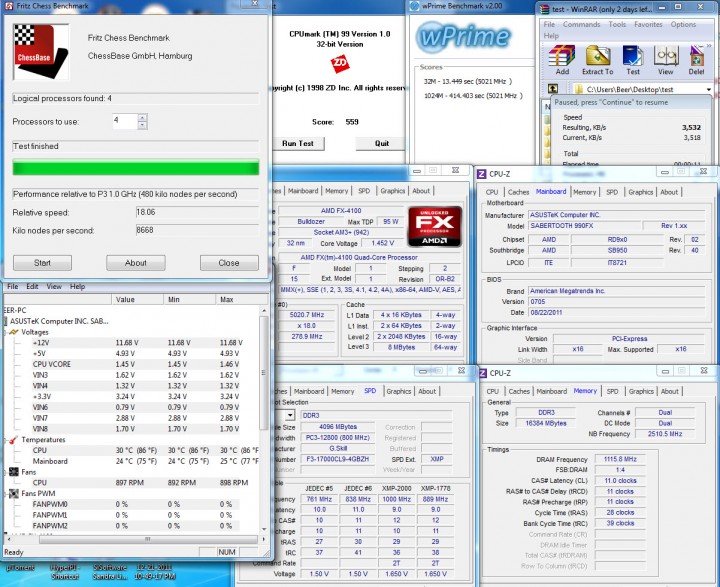Open Help menu in hardware monitor

tap(77, 286)
